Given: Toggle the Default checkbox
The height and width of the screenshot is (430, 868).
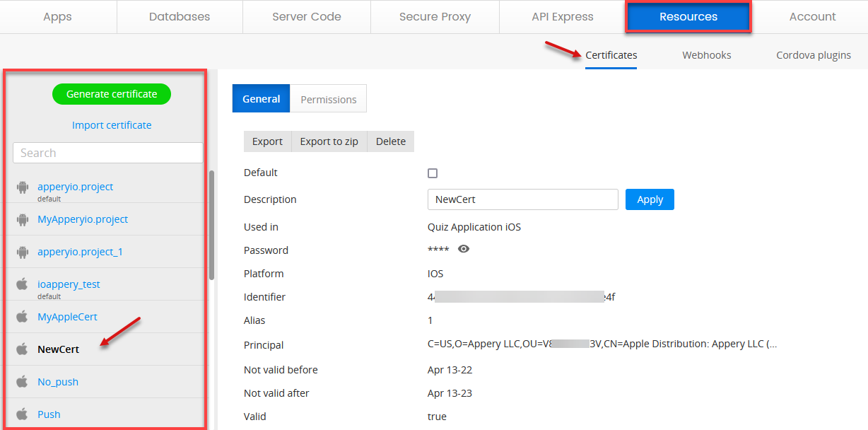Looking at the screenshot, I should click(433, 173).
